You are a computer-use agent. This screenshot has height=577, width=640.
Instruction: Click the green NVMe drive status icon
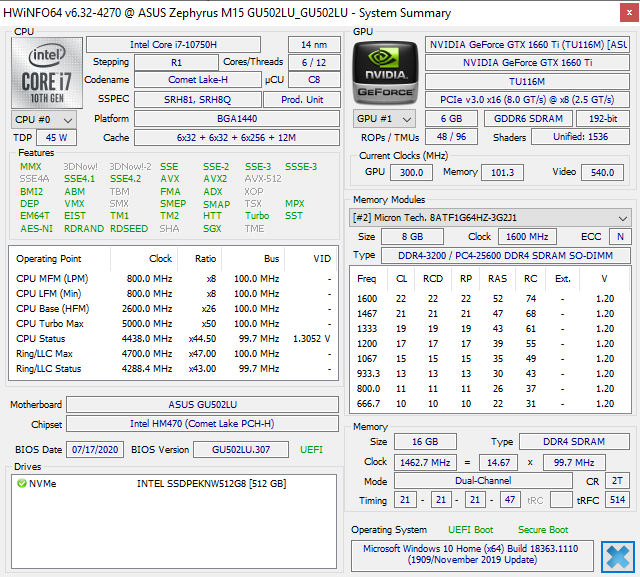pos(22,483)
